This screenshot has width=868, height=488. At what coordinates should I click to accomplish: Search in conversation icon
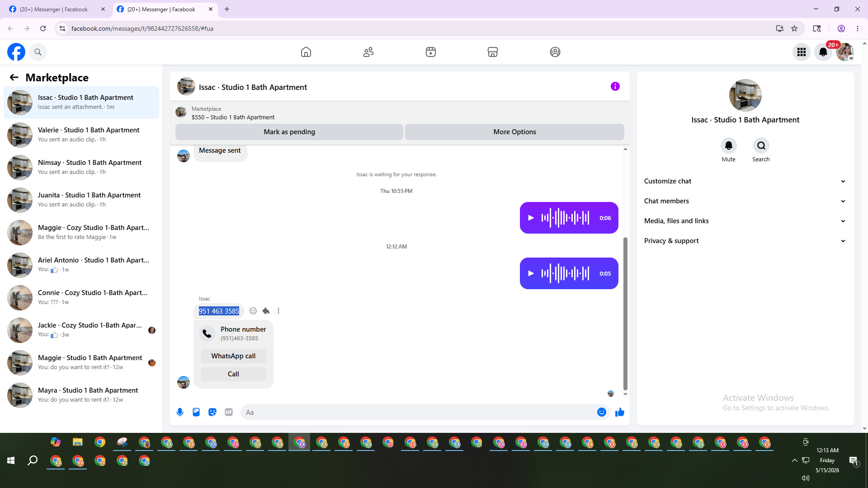click(761, 145)
